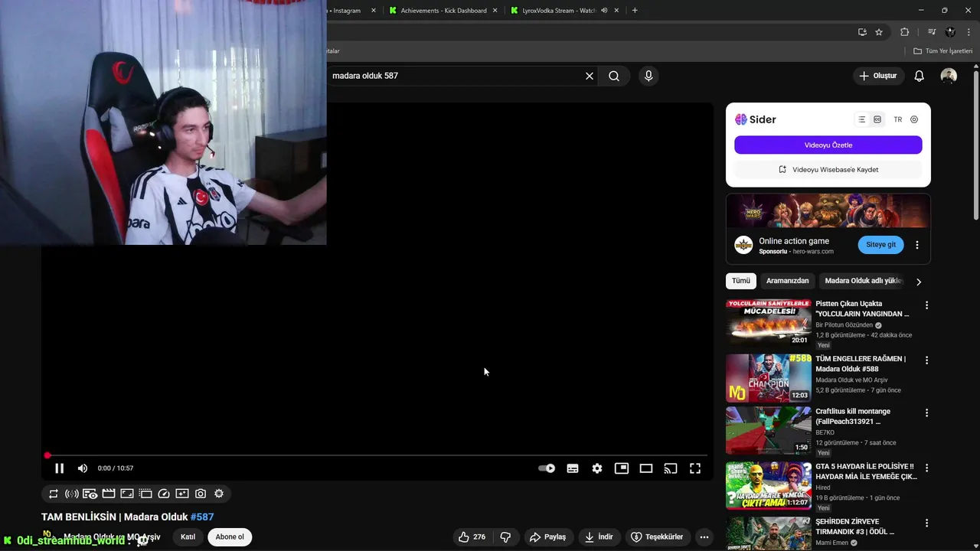Screen dimensions: 980x551
Task: Mute the video volume speaker icon
Action: 83,468
